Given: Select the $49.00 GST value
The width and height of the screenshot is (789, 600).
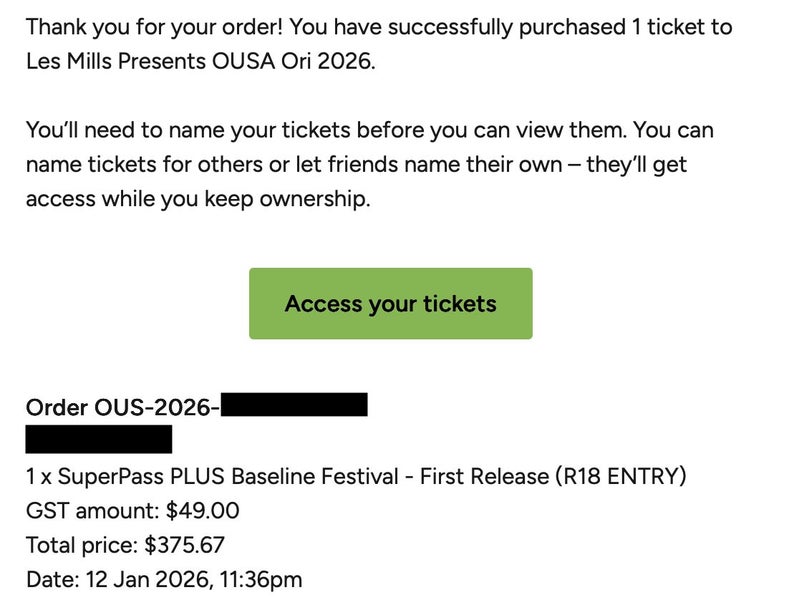Looking at the screenshot, I should [x=201, y=511].
